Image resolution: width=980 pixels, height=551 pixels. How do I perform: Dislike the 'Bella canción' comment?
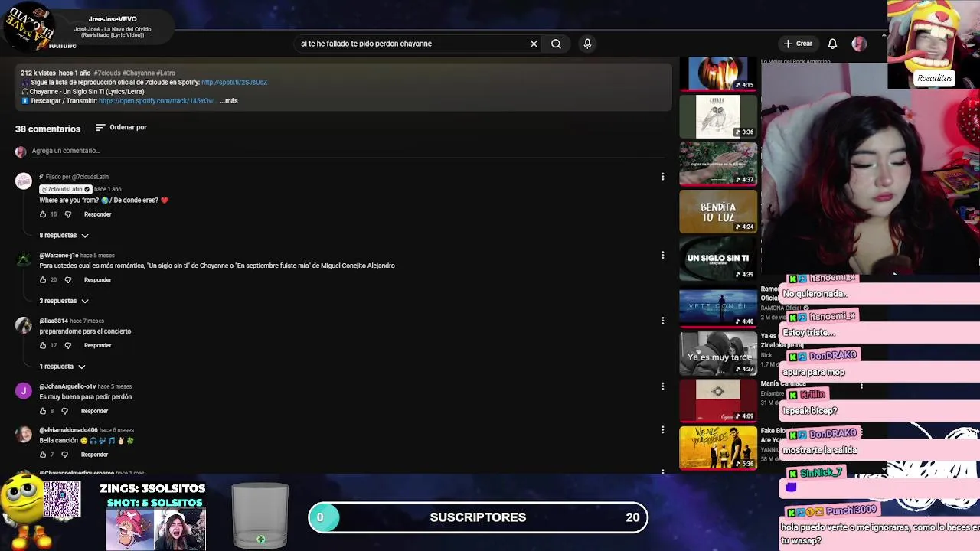(x=65, y=455)
